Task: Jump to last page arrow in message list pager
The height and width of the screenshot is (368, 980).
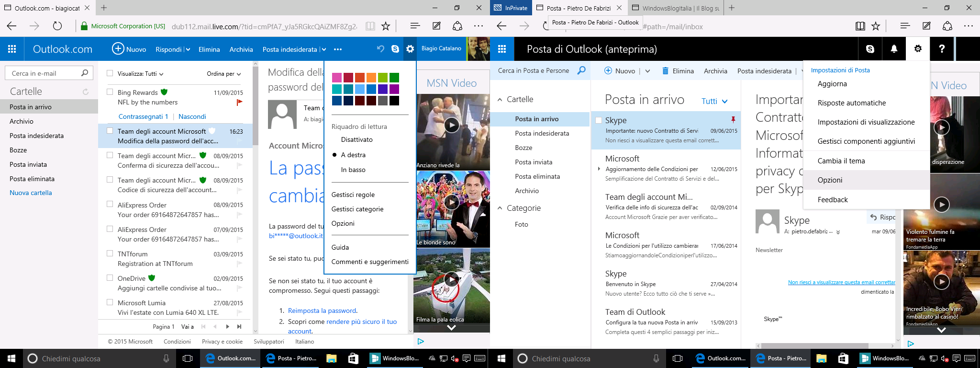Action: tap(239, 326)
